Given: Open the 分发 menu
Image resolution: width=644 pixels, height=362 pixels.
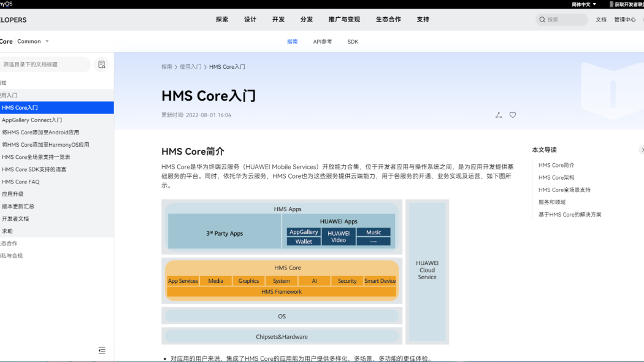Looking at the screenshot, I should click(307, 19).
